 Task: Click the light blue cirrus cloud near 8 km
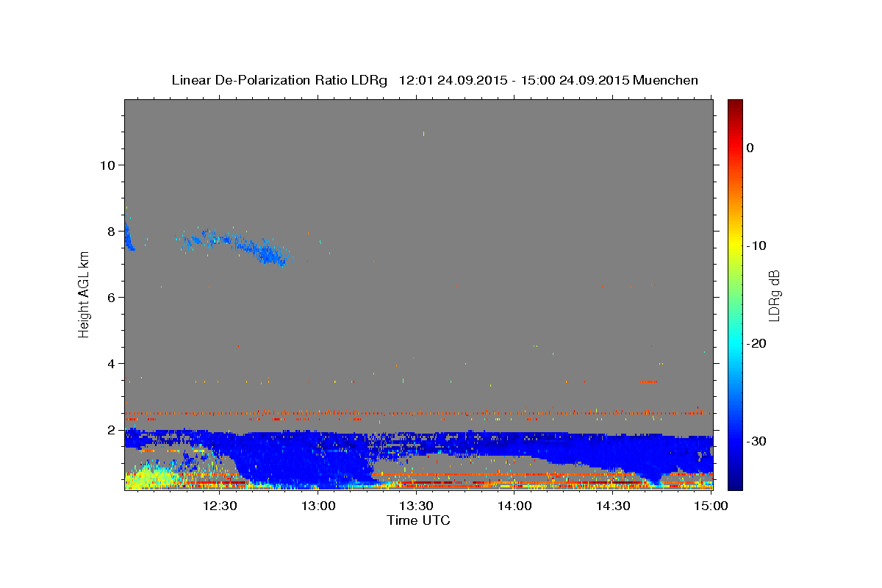tap(235, 244)
